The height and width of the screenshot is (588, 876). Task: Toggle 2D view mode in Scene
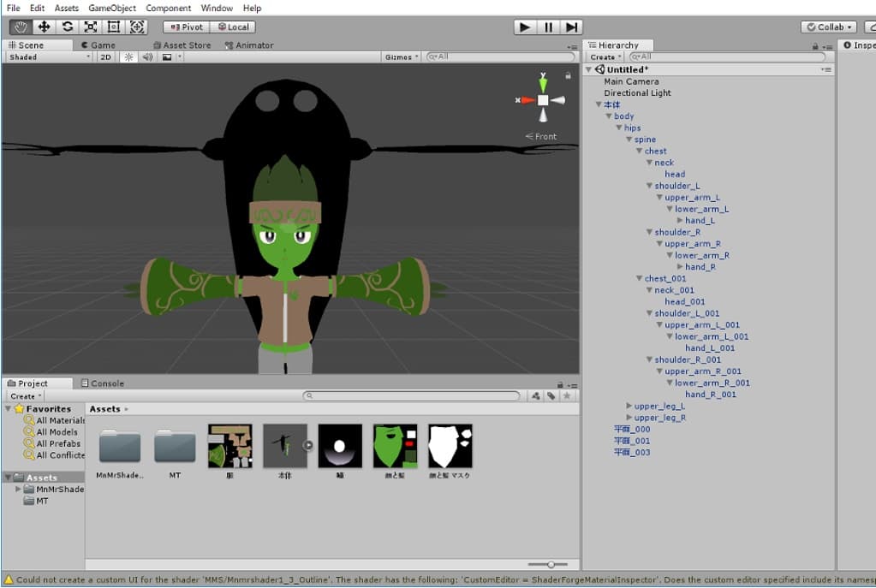tap(105, 57)
